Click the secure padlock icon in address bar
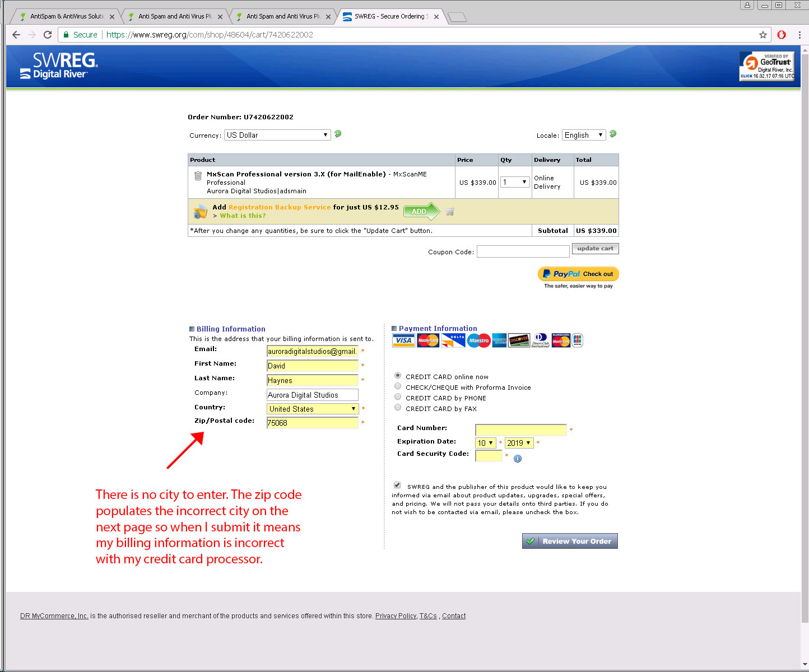This screenshot has height=672, width=809. [x=66, y=35]
